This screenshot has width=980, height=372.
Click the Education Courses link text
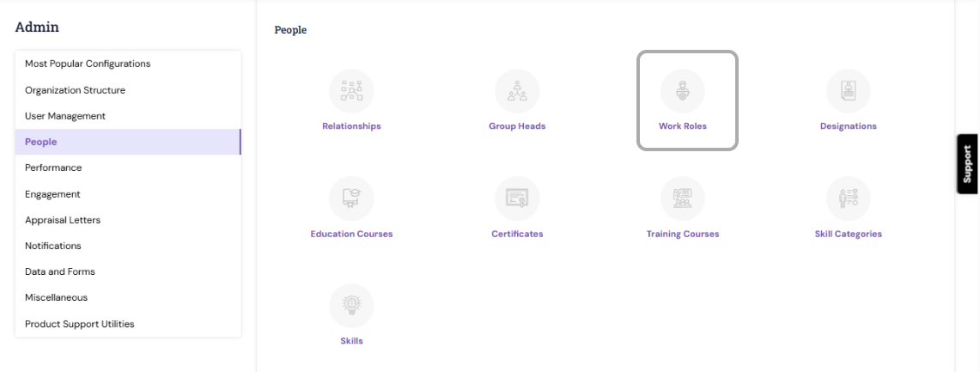tap(351, 234)
